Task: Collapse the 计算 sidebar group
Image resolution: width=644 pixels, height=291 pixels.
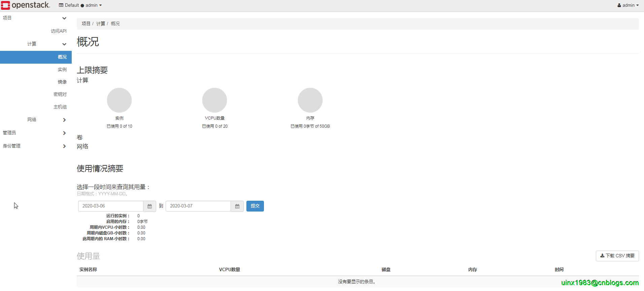Action: tap(36, 44)
